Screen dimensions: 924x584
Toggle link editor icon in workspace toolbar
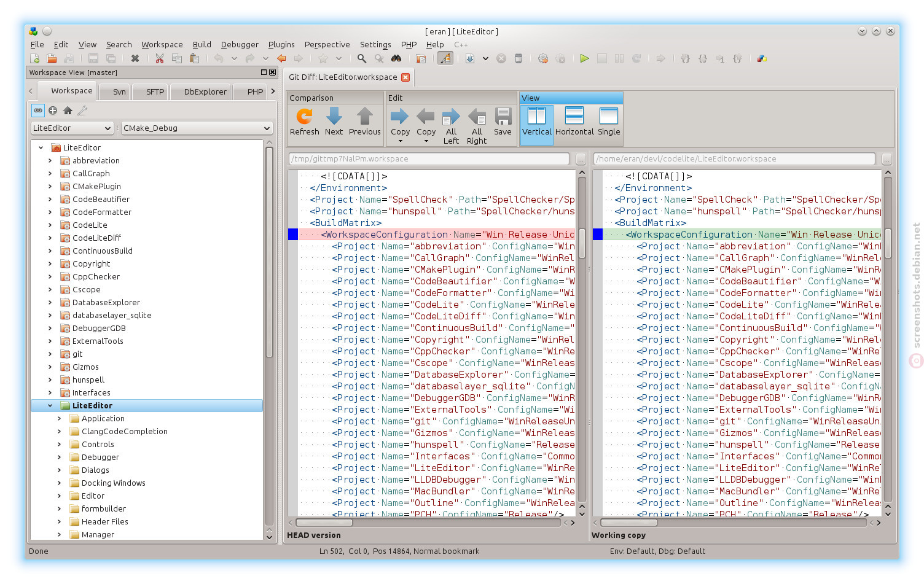(x=38, y=111)
